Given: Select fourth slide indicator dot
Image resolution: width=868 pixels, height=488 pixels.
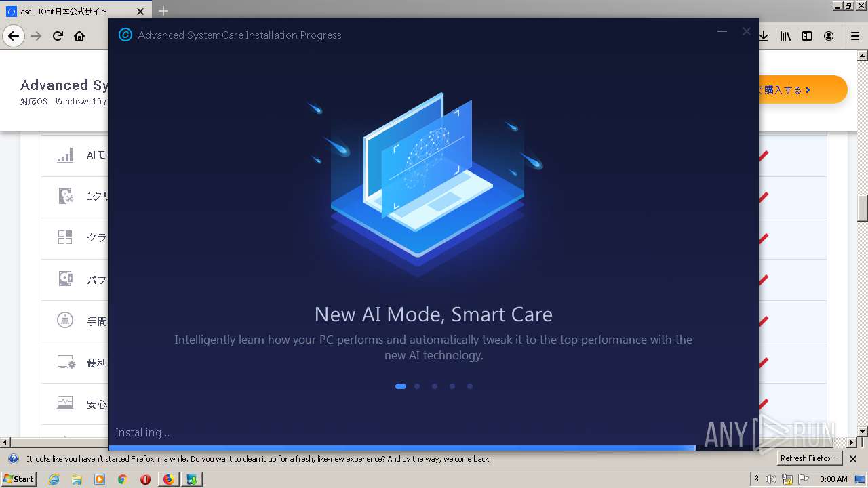Looking at the screenshot, I should point(452,386).
